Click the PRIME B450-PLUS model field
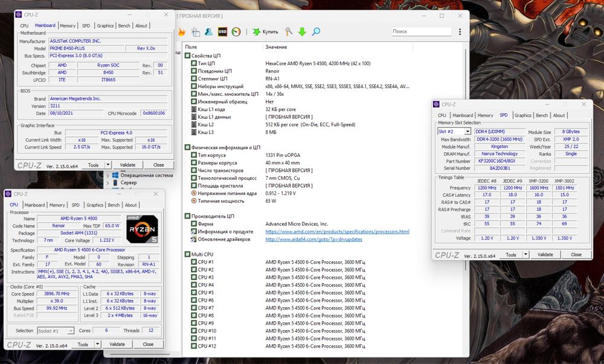 coord(86,48)
